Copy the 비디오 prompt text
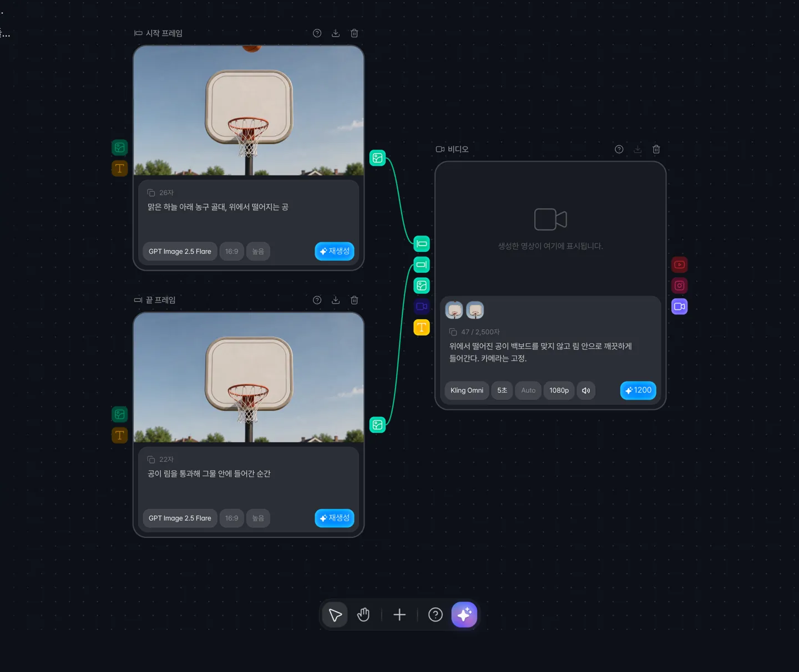 pyautogui.click(x=453, y=332)
